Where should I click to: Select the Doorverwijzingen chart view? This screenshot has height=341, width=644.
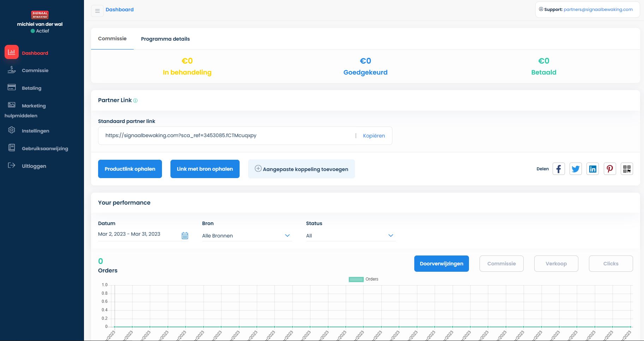[x=441, y=263]
